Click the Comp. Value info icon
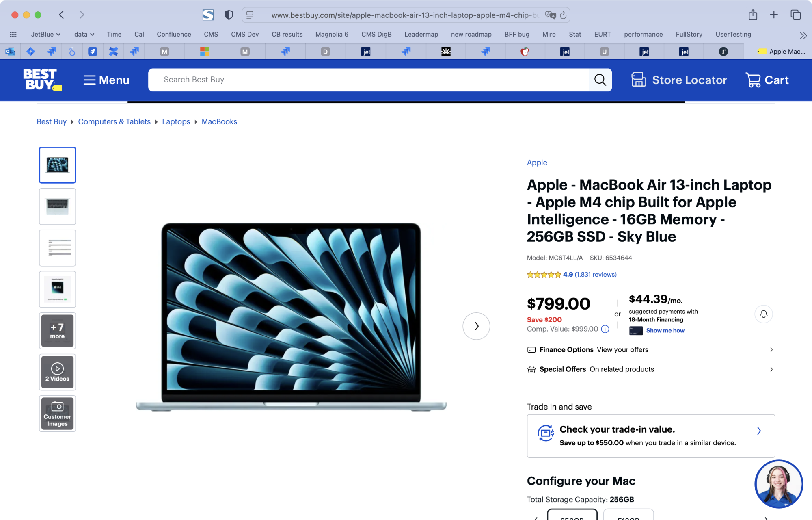Viewport: 812px width, 520px height. point(605,329)
